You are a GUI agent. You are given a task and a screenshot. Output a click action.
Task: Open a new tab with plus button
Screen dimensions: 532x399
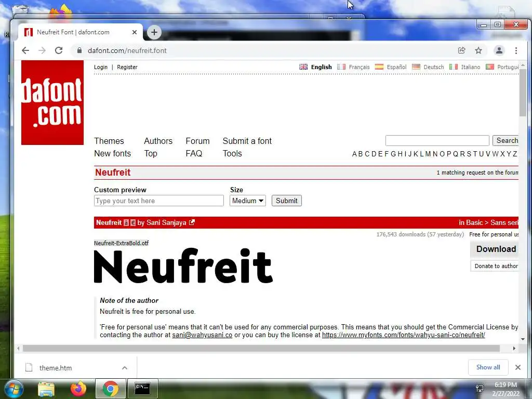[x=154, y=32]
